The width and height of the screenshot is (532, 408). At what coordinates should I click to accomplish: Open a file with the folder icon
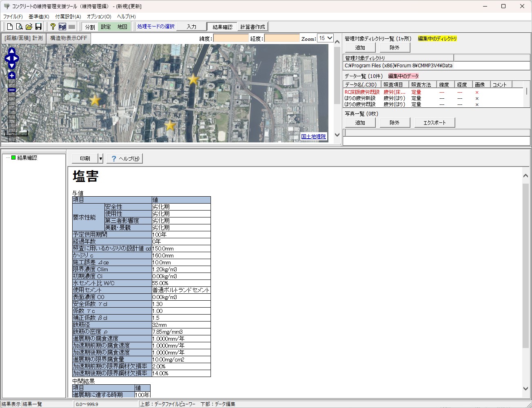coord(29,27)
